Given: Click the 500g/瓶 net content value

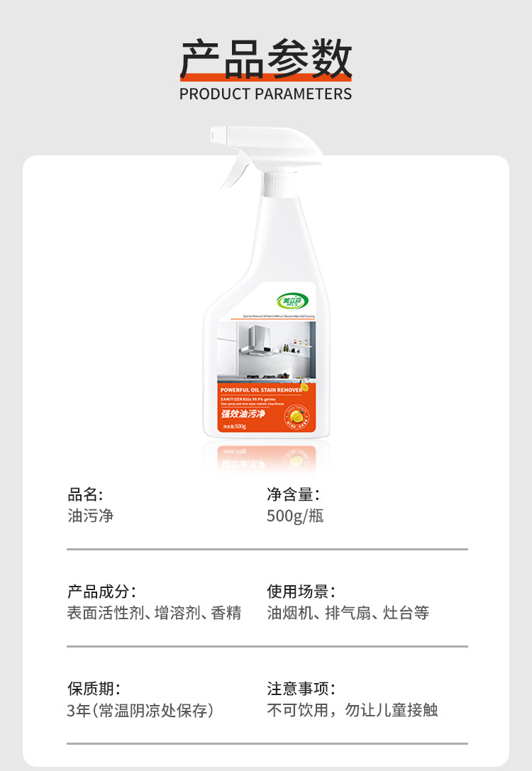Looking at the screenshot, I should click(x=295, y=516).
